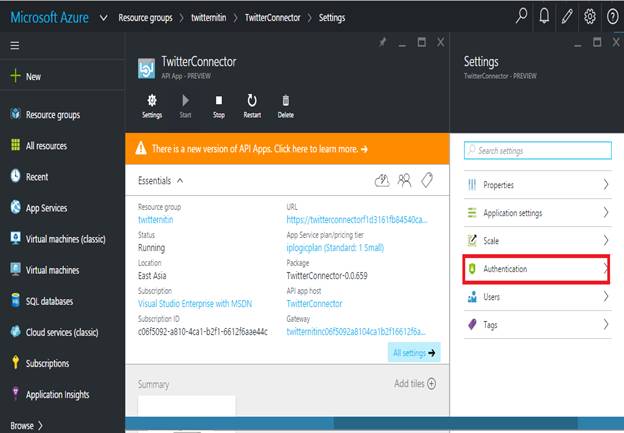The height and width of the screenshot is (433, 624).
Task: Click the Tags icon in Essentials header
Action: pos(427,181)
